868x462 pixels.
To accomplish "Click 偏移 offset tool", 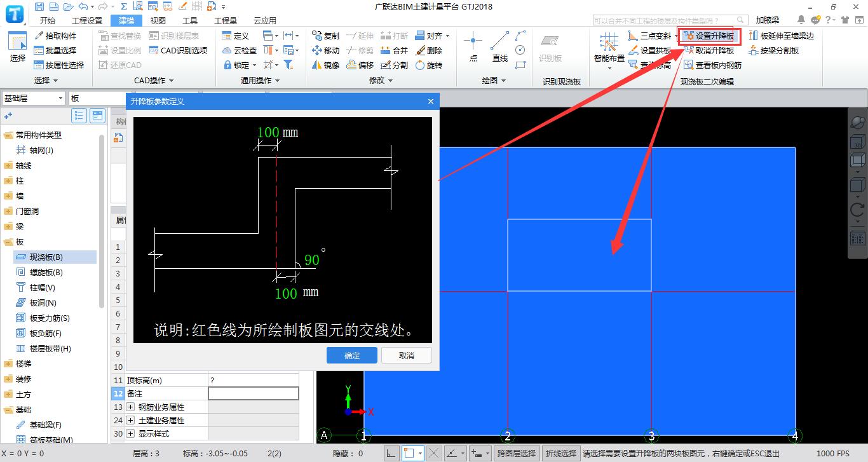I will click(360, 65).
